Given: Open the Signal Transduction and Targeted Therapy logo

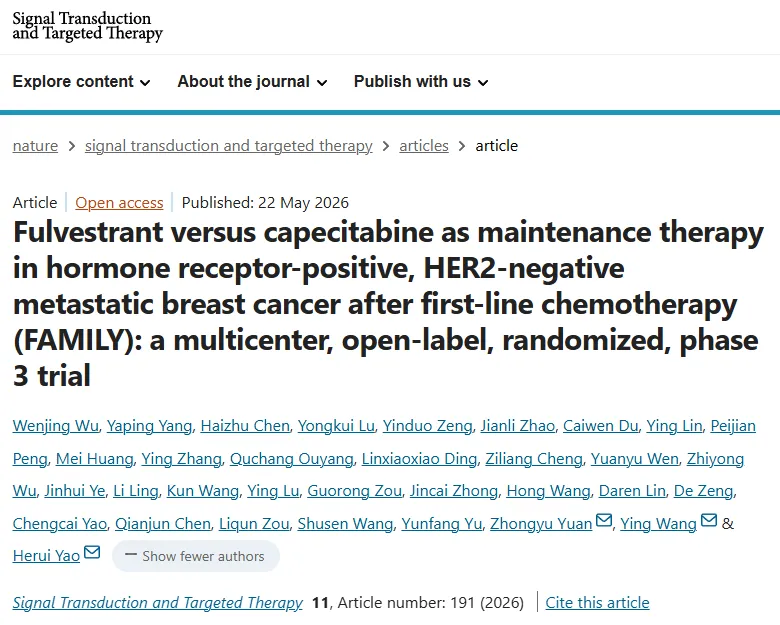Looking at the screenshot, I should point(88,26).
